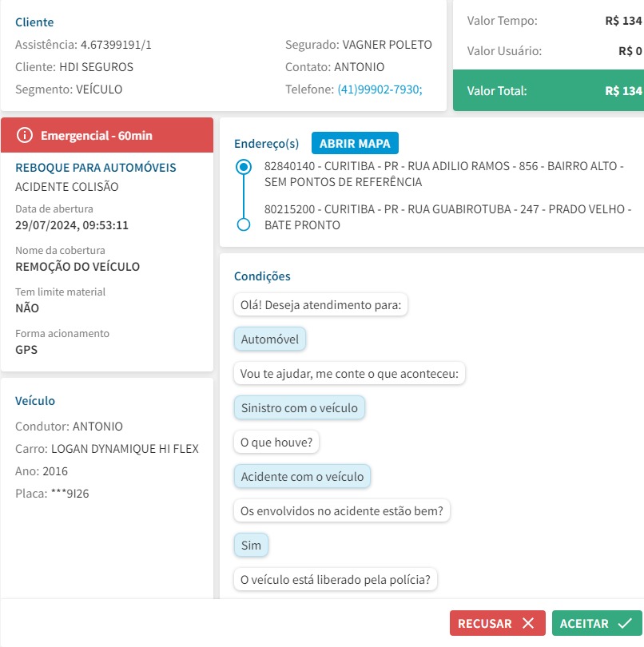Select the Sim answer chip

(x=251, y=545)
